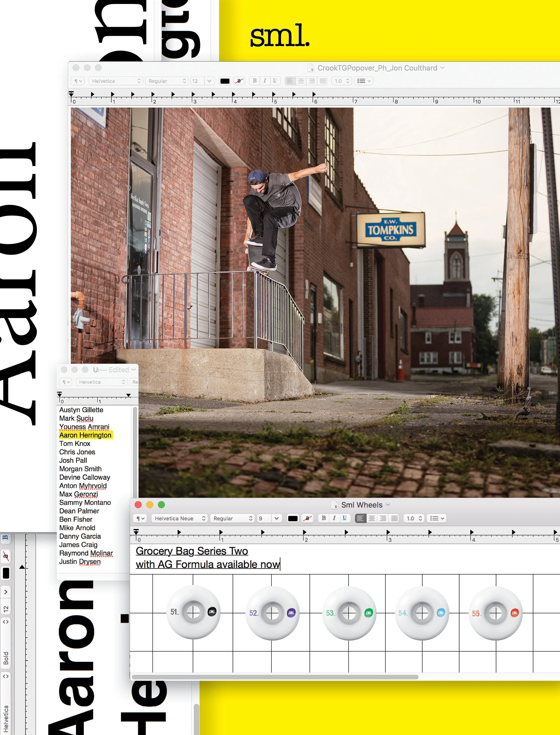Adjust line spacing 1.0 in Sml Wheels window

pos(414,518)
